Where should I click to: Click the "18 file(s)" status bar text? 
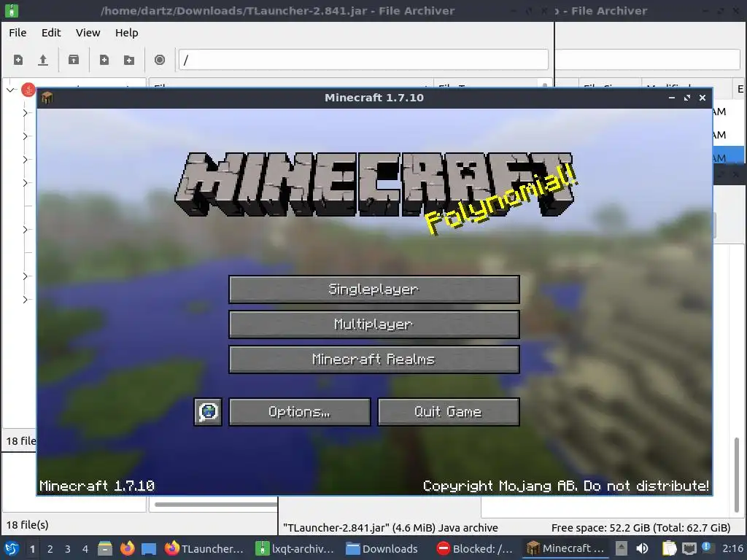point(27,525)
